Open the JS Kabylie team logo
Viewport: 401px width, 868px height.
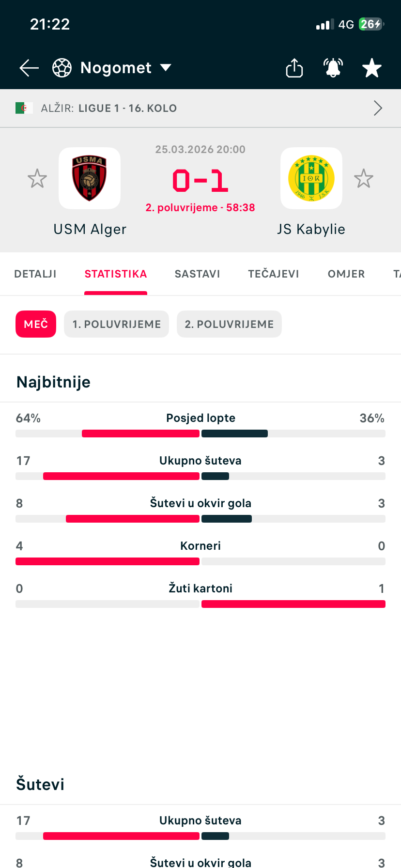(311, 178)
